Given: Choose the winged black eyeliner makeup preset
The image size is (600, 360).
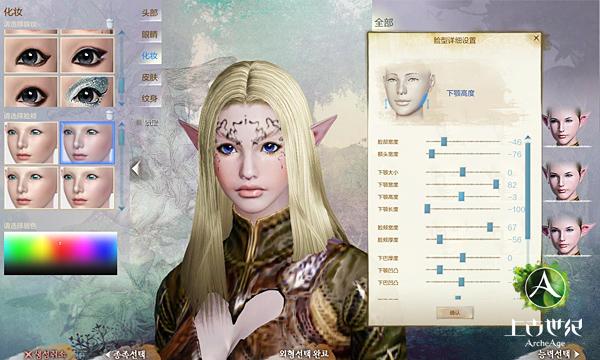Looking at the screenshot, I should 87,55.
